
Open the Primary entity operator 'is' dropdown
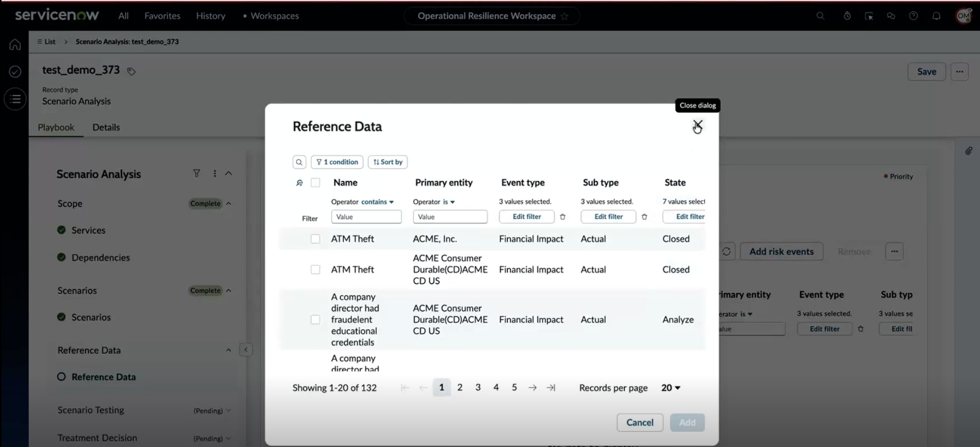point(449,202)
